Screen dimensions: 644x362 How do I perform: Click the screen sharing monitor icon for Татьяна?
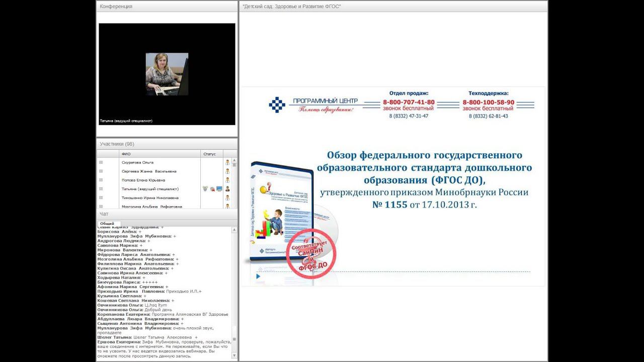click(x=219, y=189)
